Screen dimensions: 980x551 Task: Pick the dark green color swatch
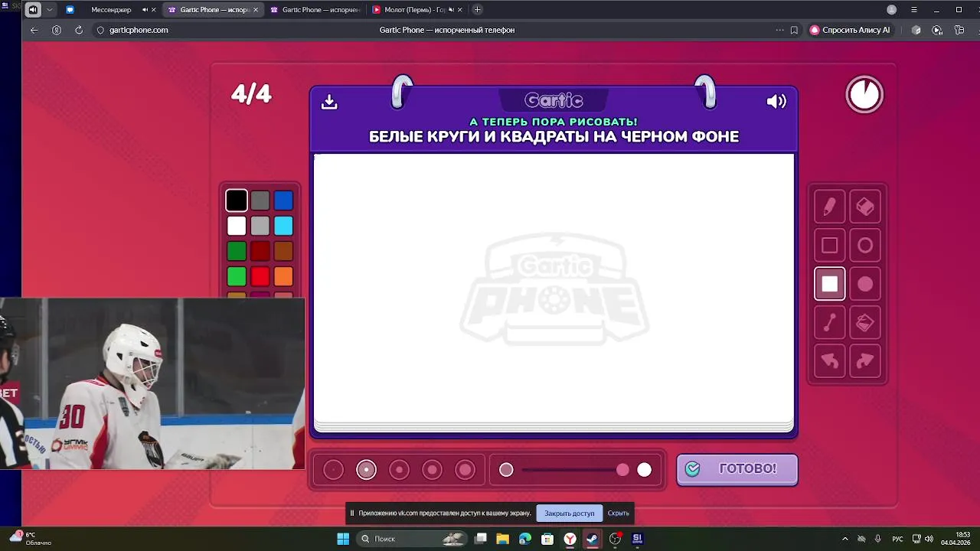point(237,251)
